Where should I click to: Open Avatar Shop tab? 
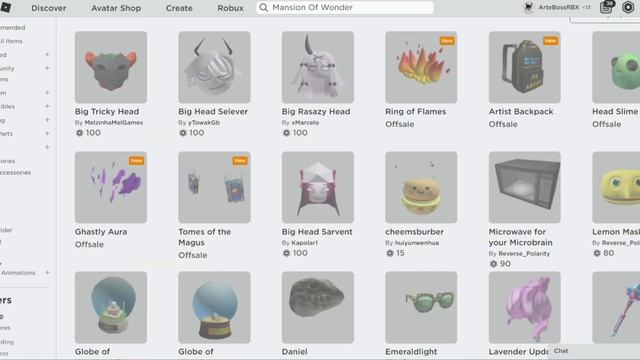pyautogui.click(x=116, y=8)
